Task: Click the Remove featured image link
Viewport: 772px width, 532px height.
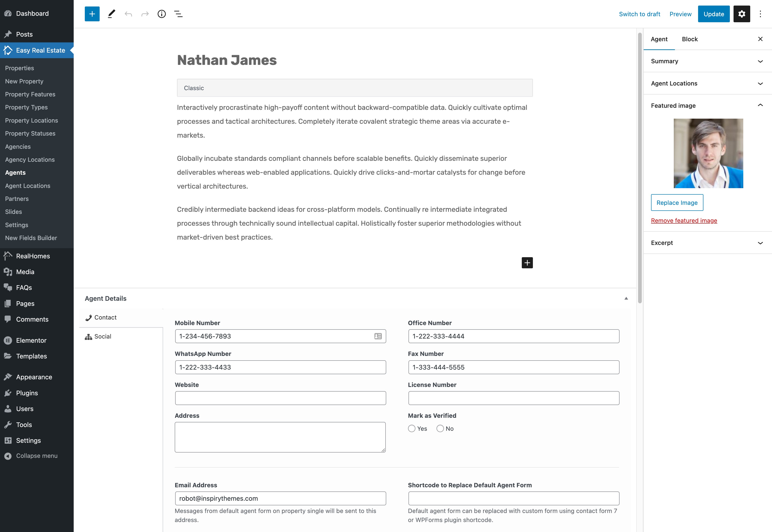Action: pos(684,221)
